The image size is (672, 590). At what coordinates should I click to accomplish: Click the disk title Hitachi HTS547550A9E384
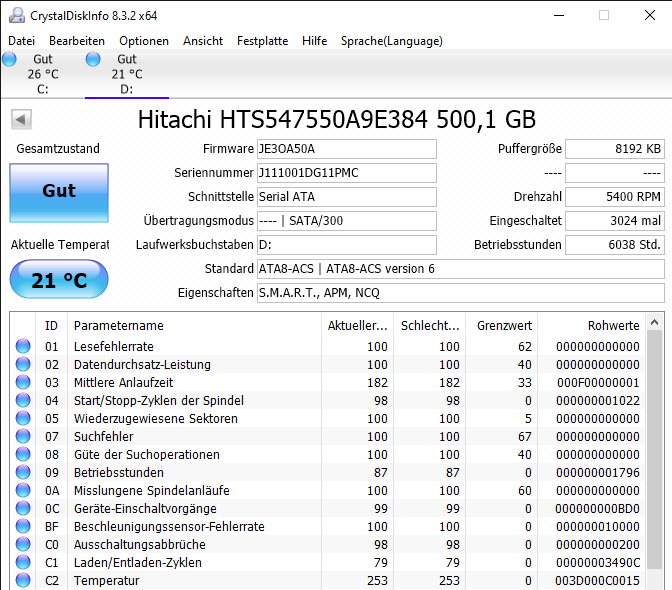[x=282, y=120]
